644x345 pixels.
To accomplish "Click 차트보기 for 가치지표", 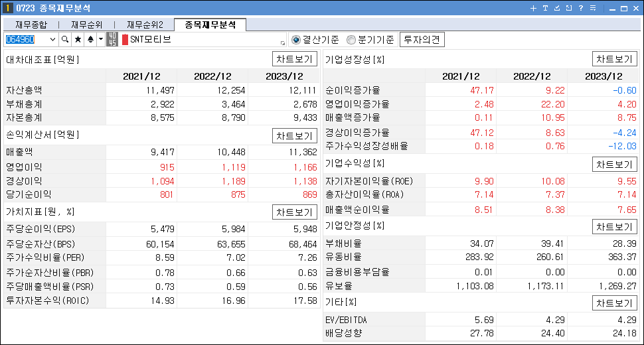I will (x=295, y=212).
